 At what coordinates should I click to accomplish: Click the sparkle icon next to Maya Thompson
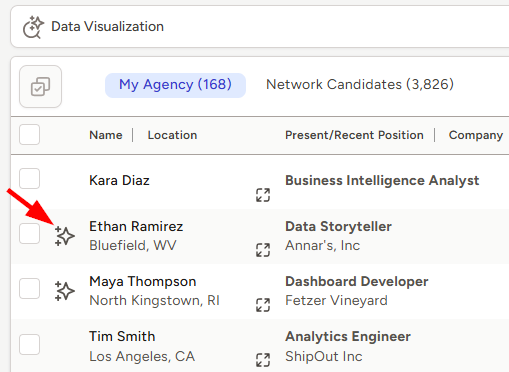click(64, 291)
